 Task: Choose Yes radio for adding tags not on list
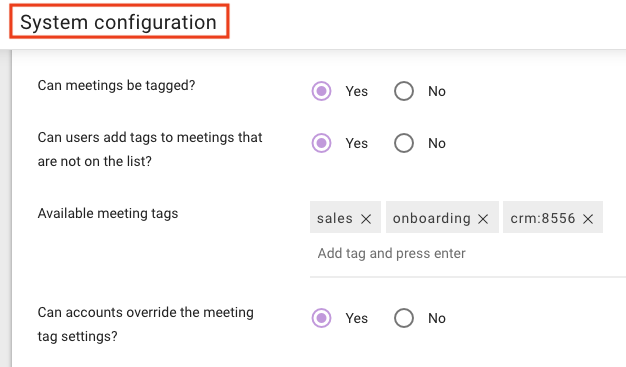pyautogui.click(x=321, y=143)
